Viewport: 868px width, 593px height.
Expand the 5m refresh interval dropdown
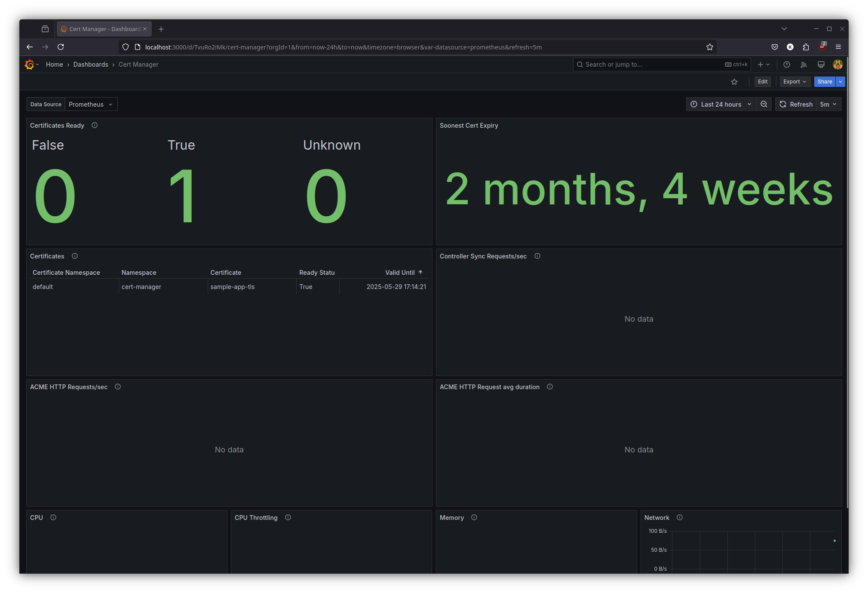[828, 104]
